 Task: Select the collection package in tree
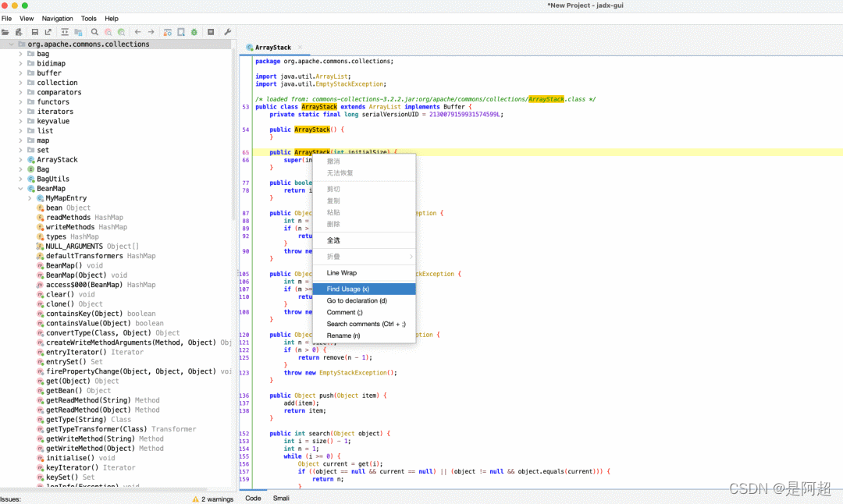pyautogui.click(x=57, y=83)
